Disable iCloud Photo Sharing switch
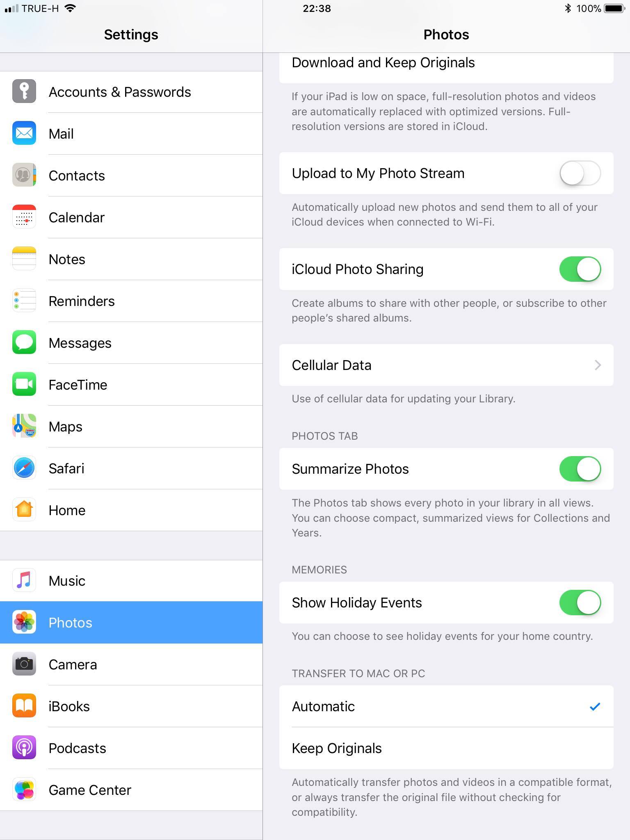Viewport: 630px width, 840px height. pos(580,269)
